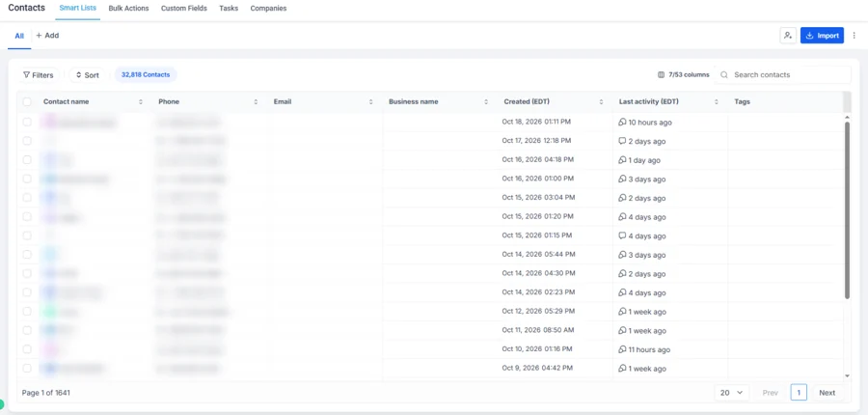The image size is (868, 415).
Task: Click the message icon in Oct 17 row
Action: pos(622,141)
